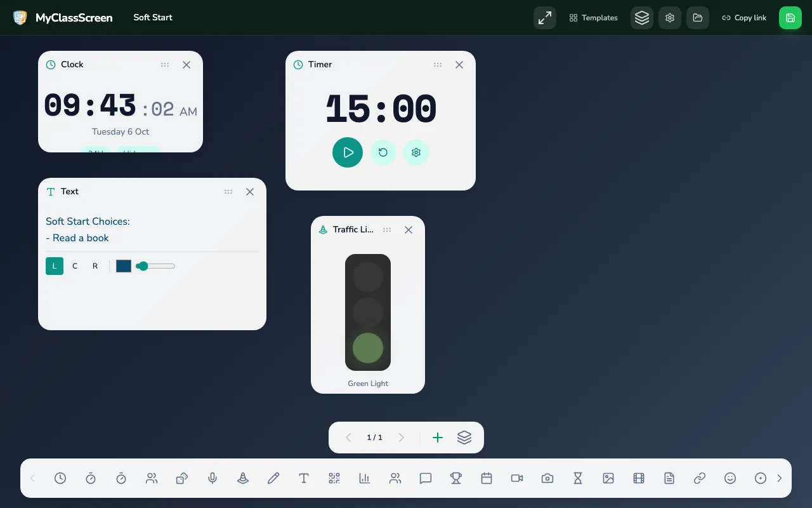Add a document widget from the toolbar

pos(669,478)
